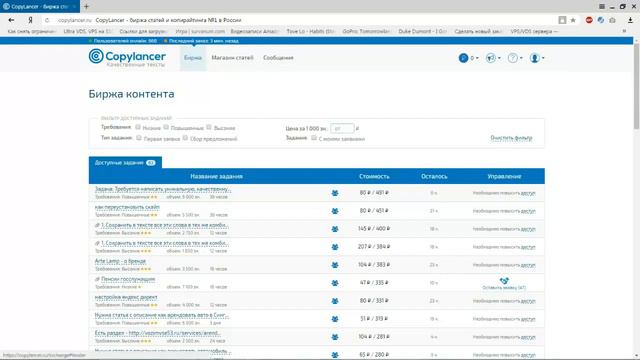This screenshot has height=360, width=640.
Task: Click group icon in row 51 ₽ / 319 ₽
Action: 335,318
